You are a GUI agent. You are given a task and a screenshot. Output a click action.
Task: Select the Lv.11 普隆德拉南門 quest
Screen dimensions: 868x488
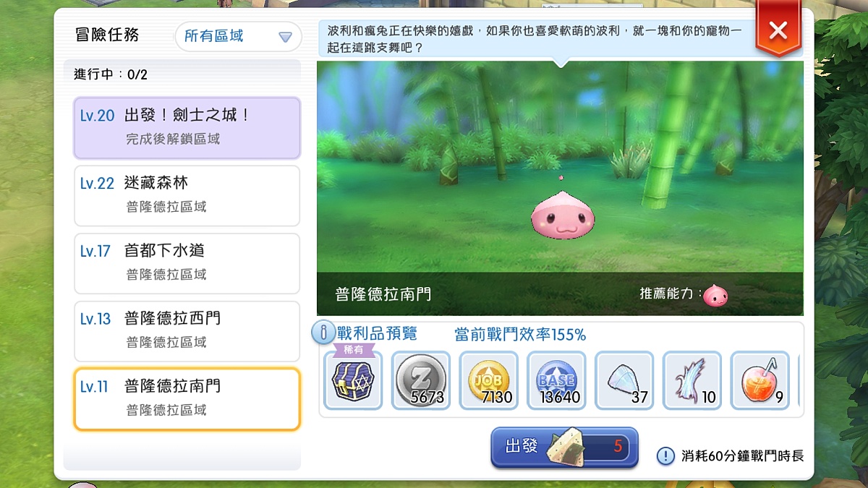pyautogui.click(x=187, y=399)
